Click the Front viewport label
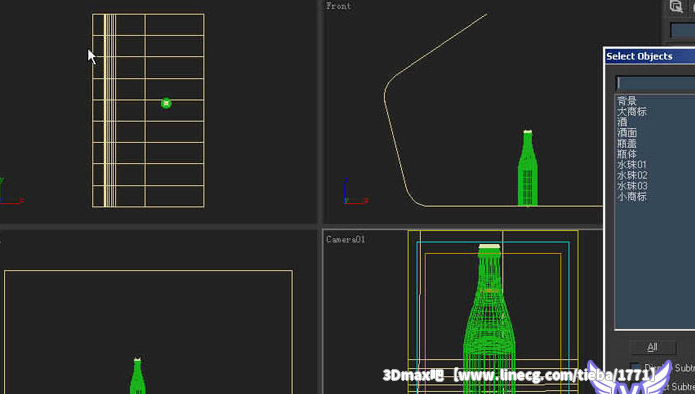This screenshot has width=695, height=394. click(339, 6)
